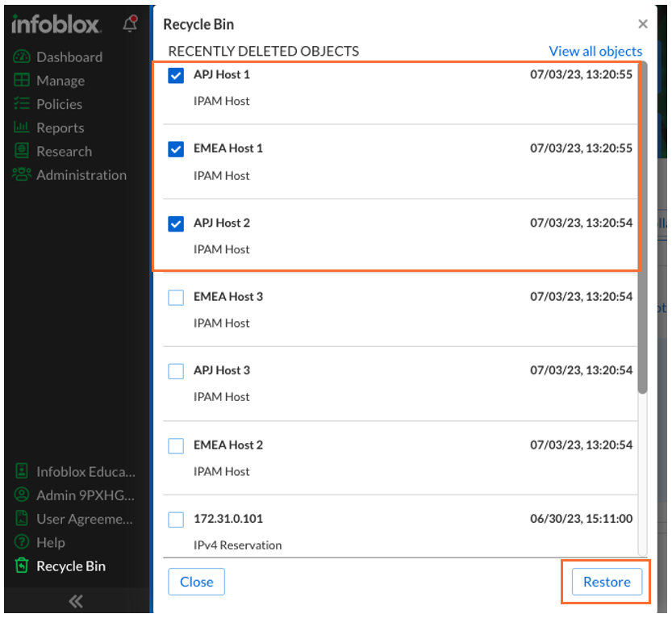Viewport: 672px width, 618px height.
Task: Click the Reports bar chart icon
Action: click(x=22, y=127)
